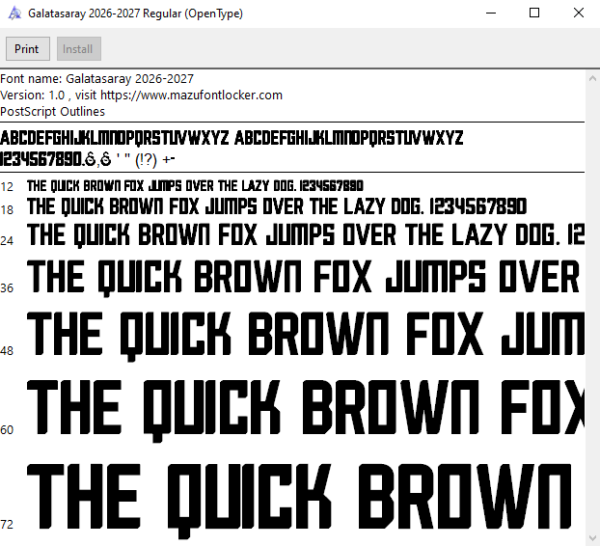Image resolution: width=600 pixels, height=546 pixels.
Task: Click the vertical scrollbar track
Action: [592, 308]
